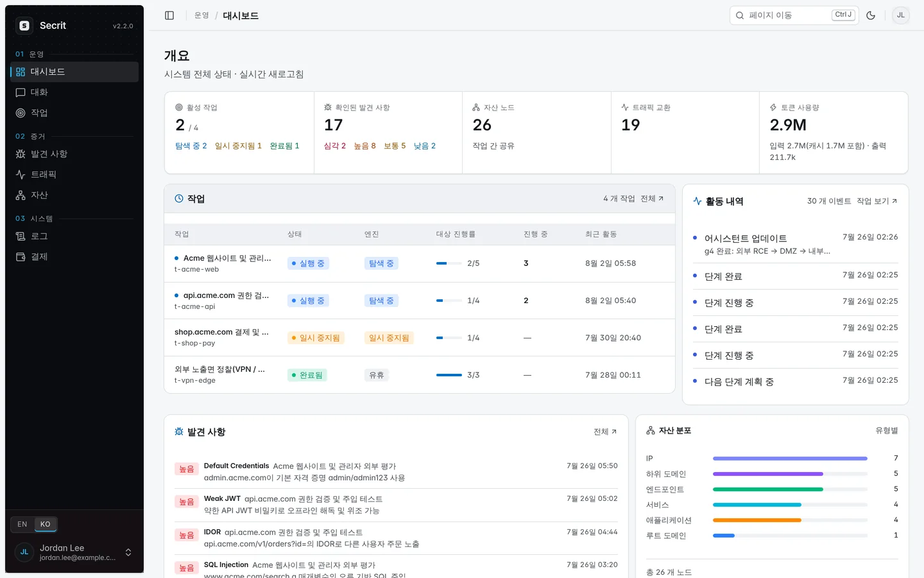The image size is (924, 578).
Task: Click the 트래픽 교환 pulse icon
Action: pos(625,107)
